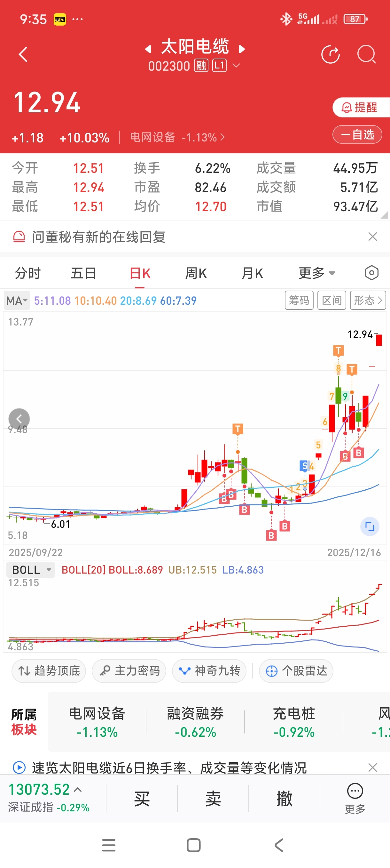Tap Android home square icon
Viewport: 390px width, 868px height.
coord(193,845)
